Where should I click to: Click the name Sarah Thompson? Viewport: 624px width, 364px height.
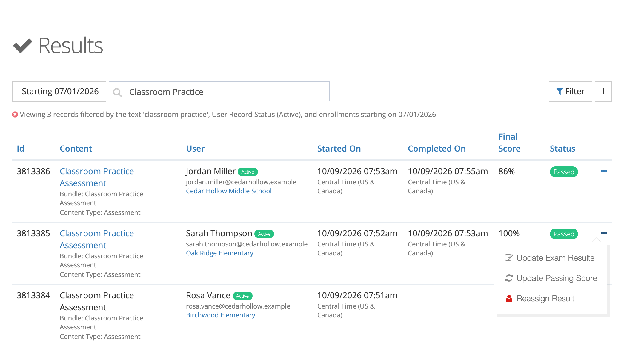tap(219, 233)
